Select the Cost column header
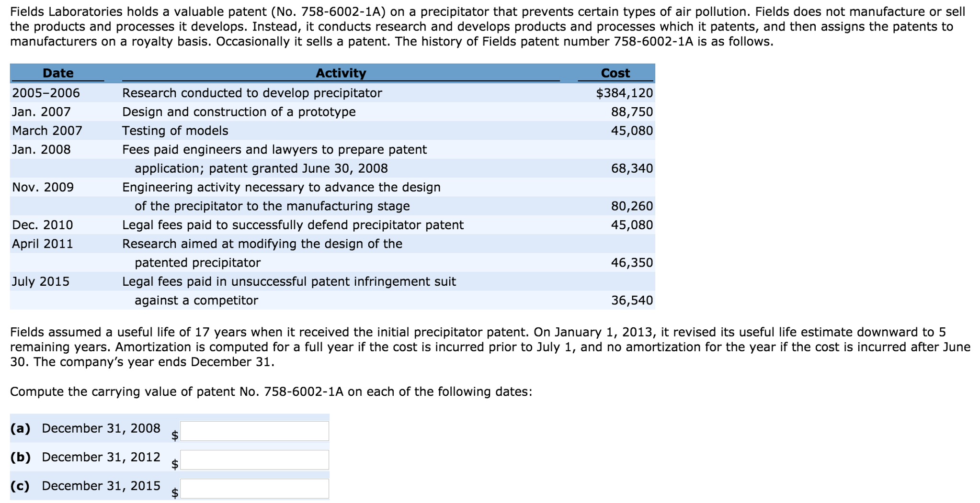The height and width of the screenshot is (503, 980). coord(615,73)
